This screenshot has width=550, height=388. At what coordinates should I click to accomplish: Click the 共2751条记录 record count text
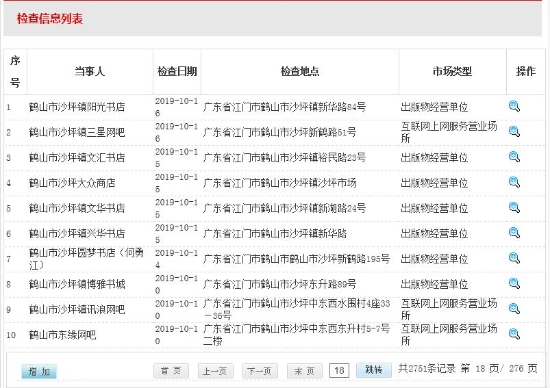(427, 368)
